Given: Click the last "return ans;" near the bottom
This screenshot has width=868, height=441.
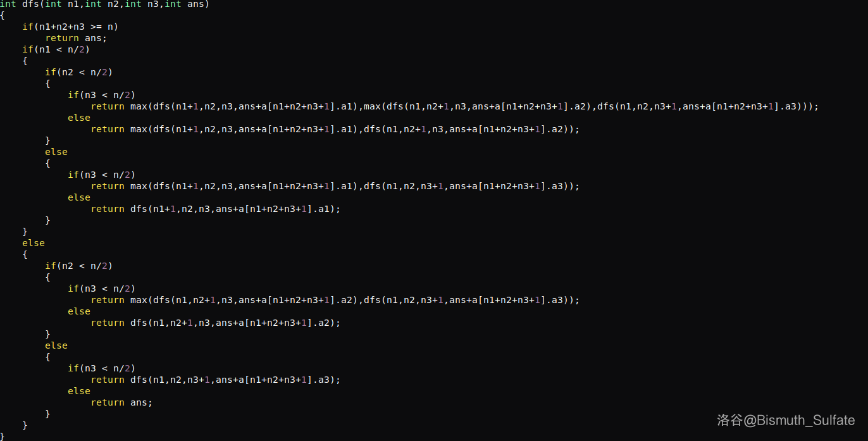Looking at the screenshot, I should pyautogui.click(x=121, y=402).
